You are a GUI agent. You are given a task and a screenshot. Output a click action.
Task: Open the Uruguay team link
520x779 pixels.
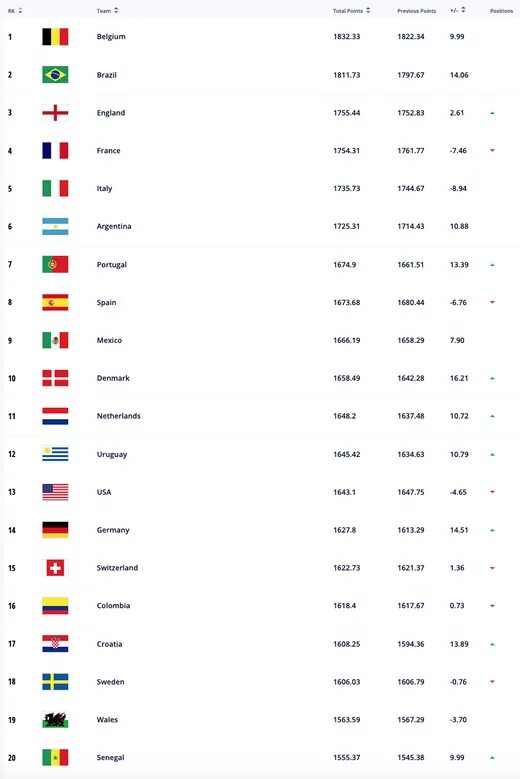pyautogui.click(x=112, y=454)
